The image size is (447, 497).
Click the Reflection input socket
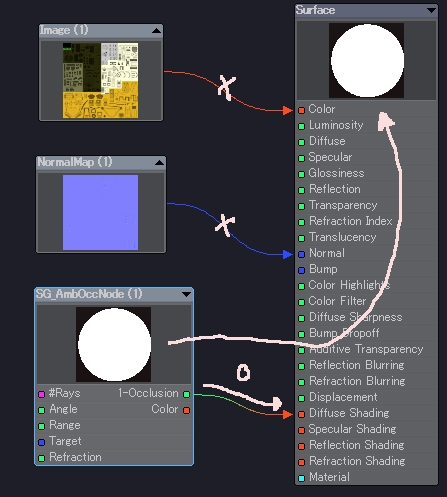(301, 190)
